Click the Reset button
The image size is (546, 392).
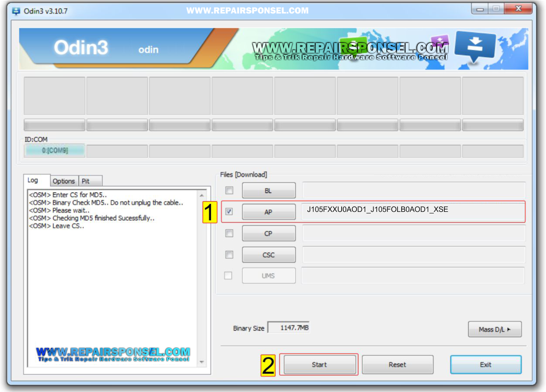398,365
